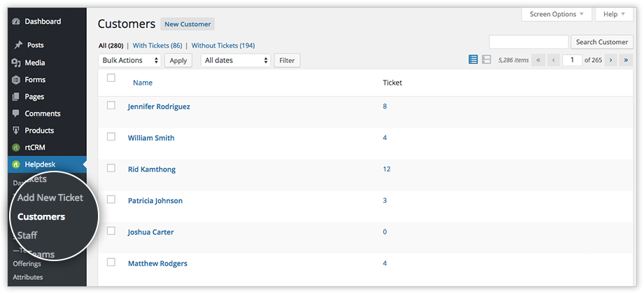The image size is (644, 294).
Task: Click the Posts pin icon
Action: pos(18,45)
